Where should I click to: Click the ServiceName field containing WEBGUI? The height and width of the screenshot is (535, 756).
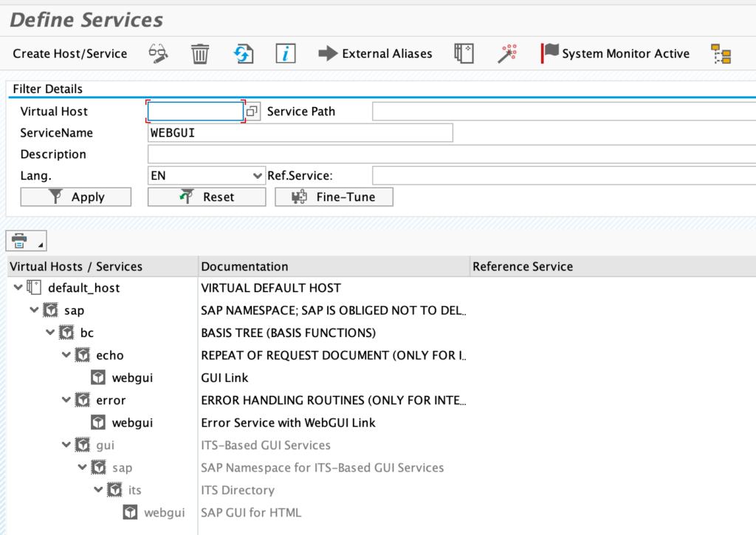[x=300, y=132]
